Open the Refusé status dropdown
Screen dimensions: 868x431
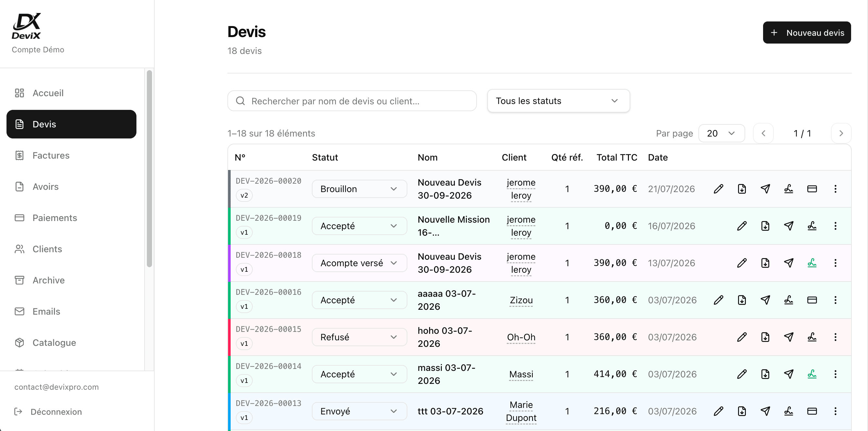pos(359,337)
